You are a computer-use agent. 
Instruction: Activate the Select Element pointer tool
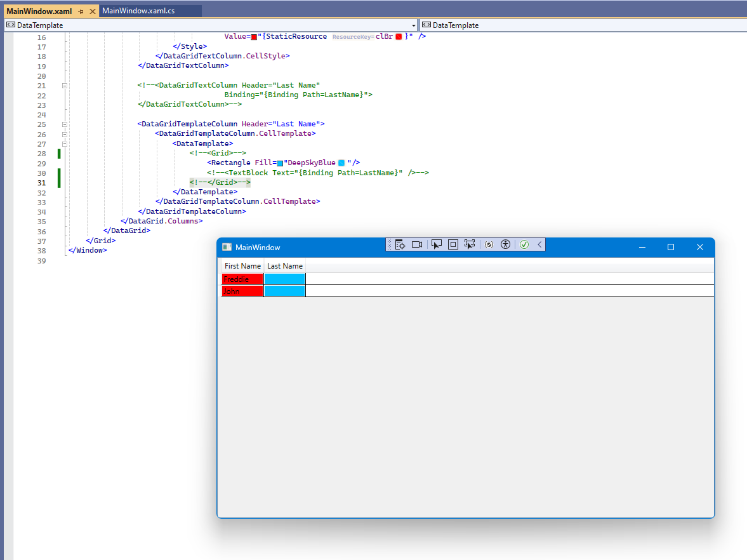pos(437,244)
